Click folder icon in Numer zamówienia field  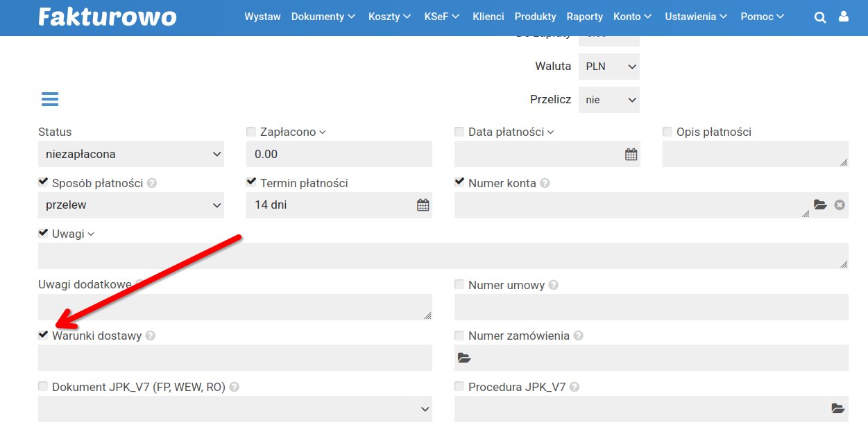click(464, 358)
